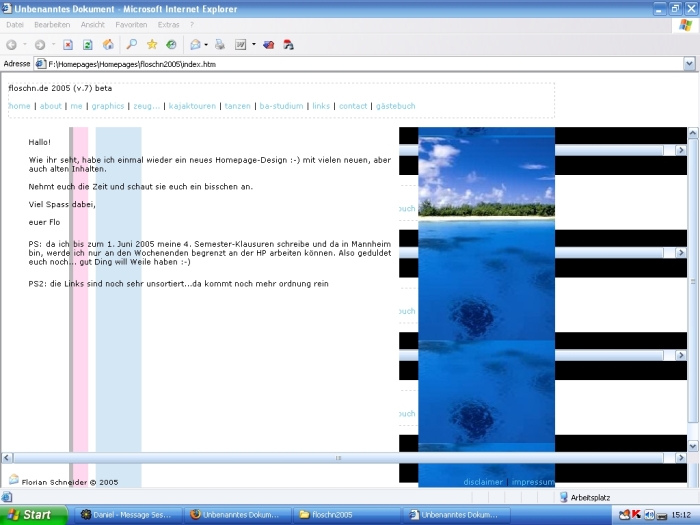Open the Edit with Word dropdown arrow

(x=254, y=45)
